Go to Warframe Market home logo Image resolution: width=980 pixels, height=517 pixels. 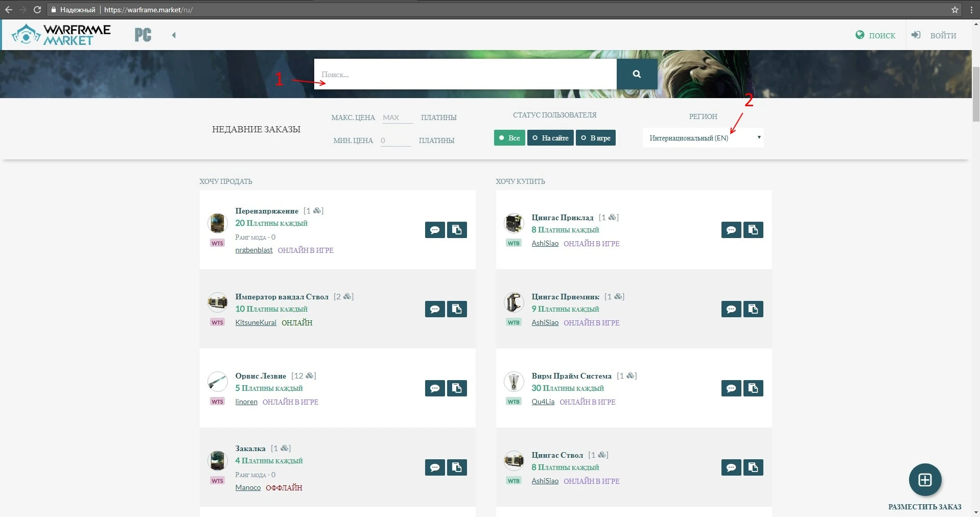[61, 35]
